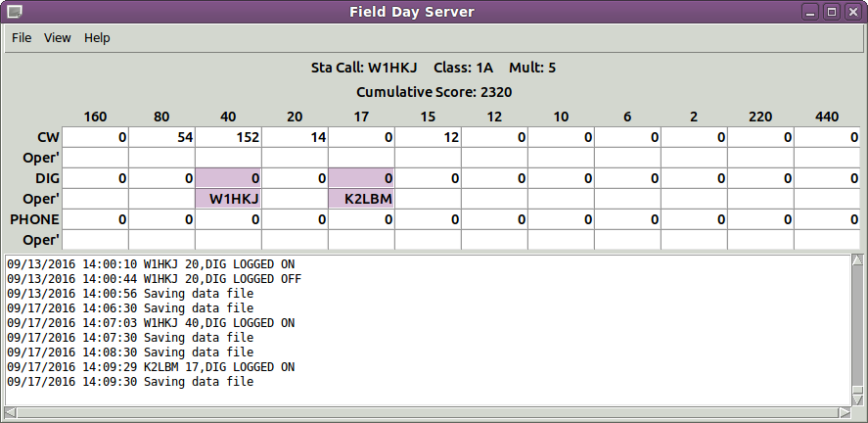868x423 pixels.
Task: Open the File menu
Action: point(22,37)
